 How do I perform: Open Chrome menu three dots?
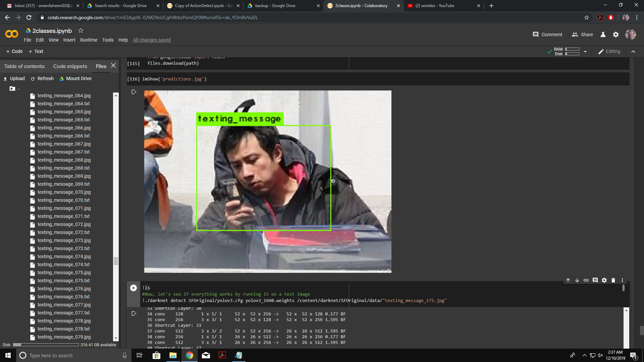[637, 17]
